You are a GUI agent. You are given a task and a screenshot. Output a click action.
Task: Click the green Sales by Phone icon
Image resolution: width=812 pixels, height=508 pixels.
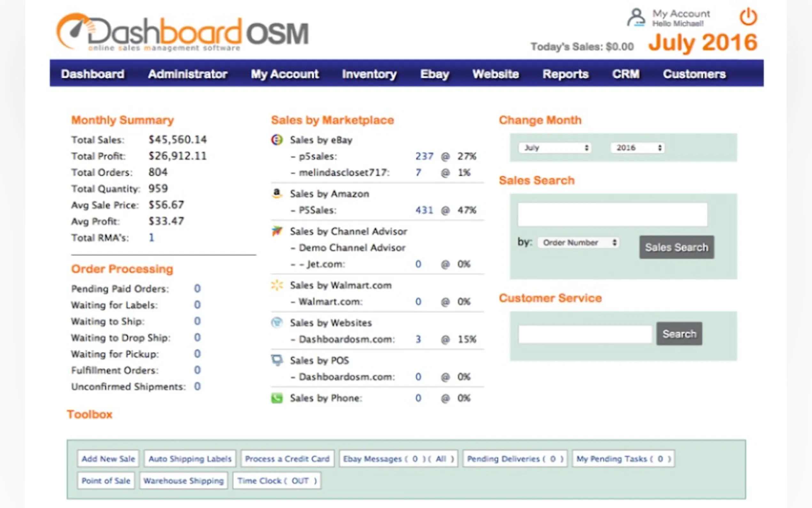coord(277,398)
